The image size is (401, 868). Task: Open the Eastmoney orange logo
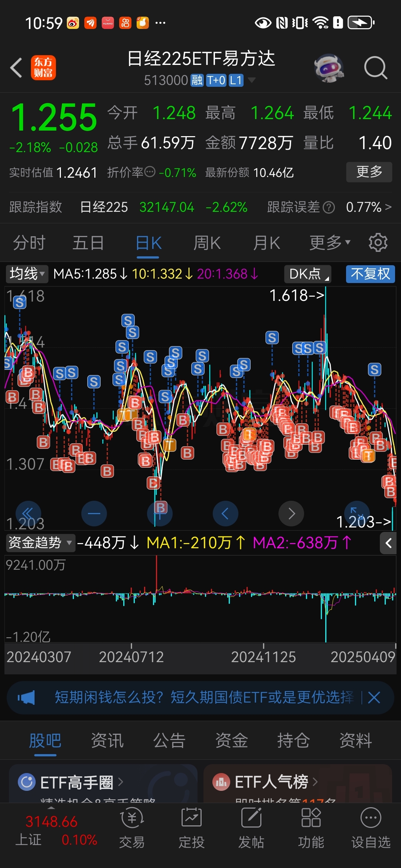[x=43, y=68]
